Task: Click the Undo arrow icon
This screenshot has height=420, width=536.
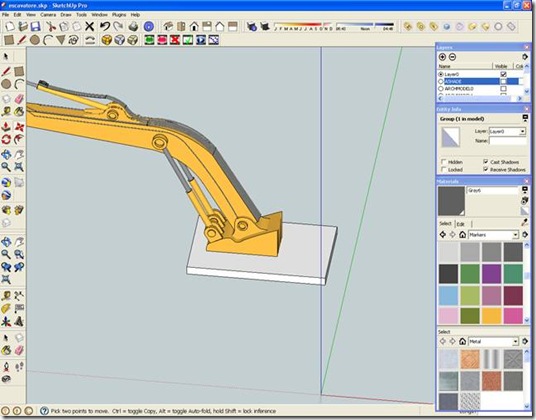Action: (105, 26)
